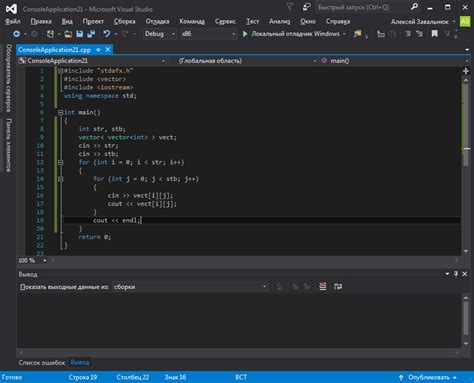Open the notifications filter flag icon

pyautogui.click(x=290, y=7)
